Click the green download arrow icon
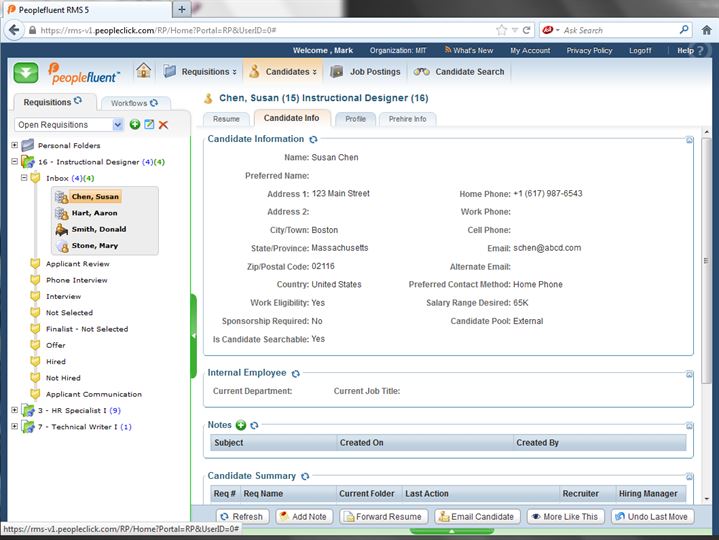 pos(26,72)
